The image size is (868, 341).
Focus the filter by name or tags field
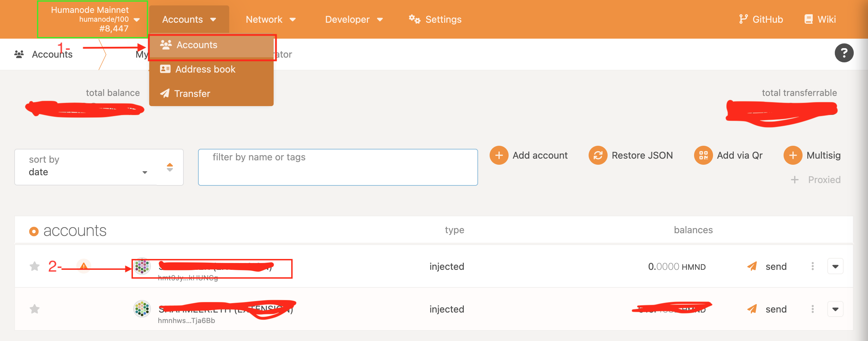(x=338, y=167)
